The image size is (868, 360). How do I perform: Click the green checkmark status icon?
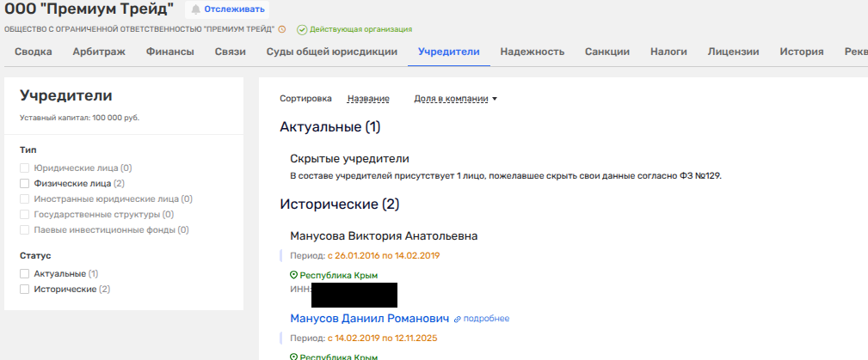tap(302, 29)
